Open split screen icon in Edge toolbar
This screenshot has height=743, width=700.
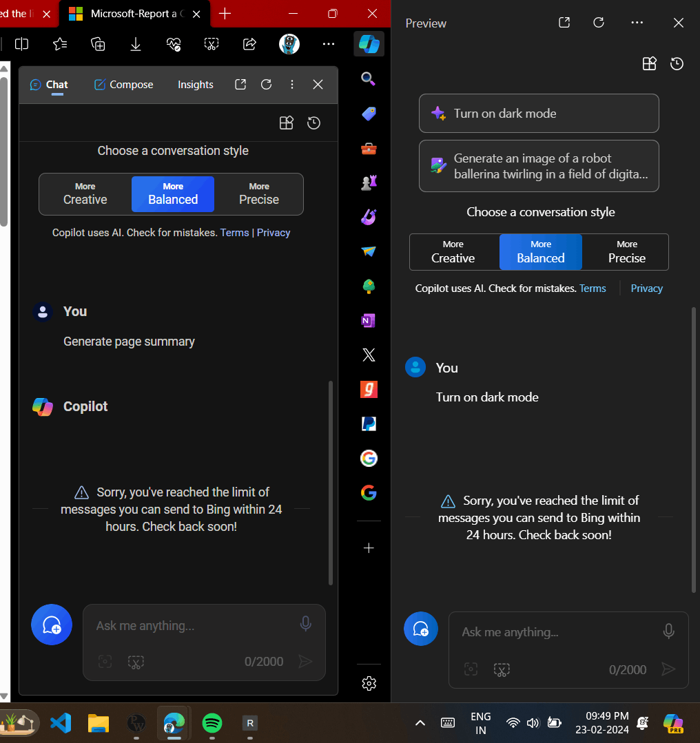pyautogui.click(x=21, y=45)
